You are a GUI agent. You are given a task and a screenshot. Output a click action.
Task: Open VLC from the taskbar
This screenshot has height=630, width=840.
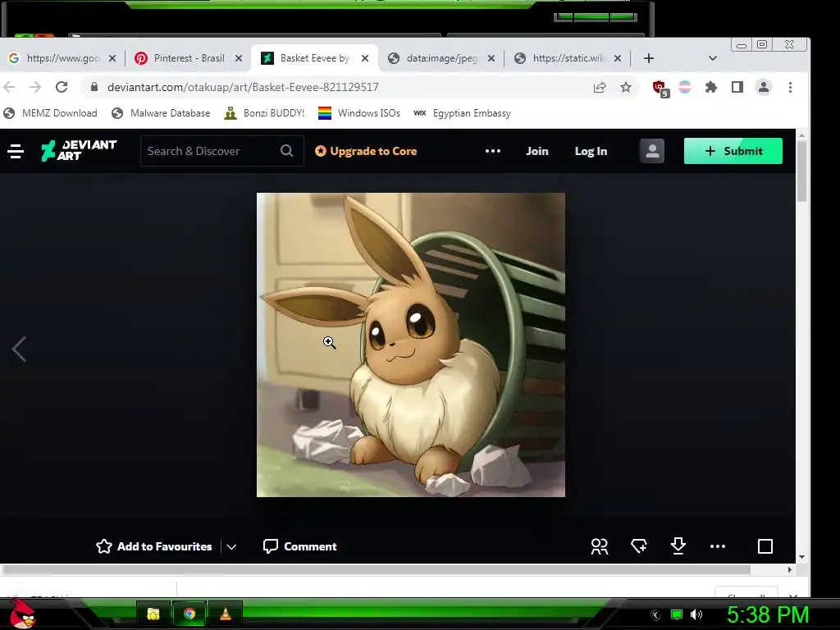click(x=226, y=614)
